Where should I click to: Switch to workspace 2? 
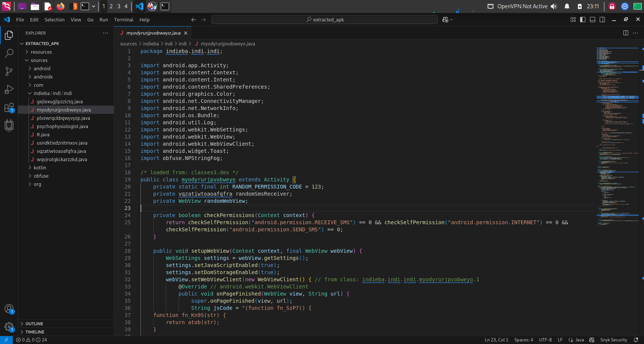111,6
